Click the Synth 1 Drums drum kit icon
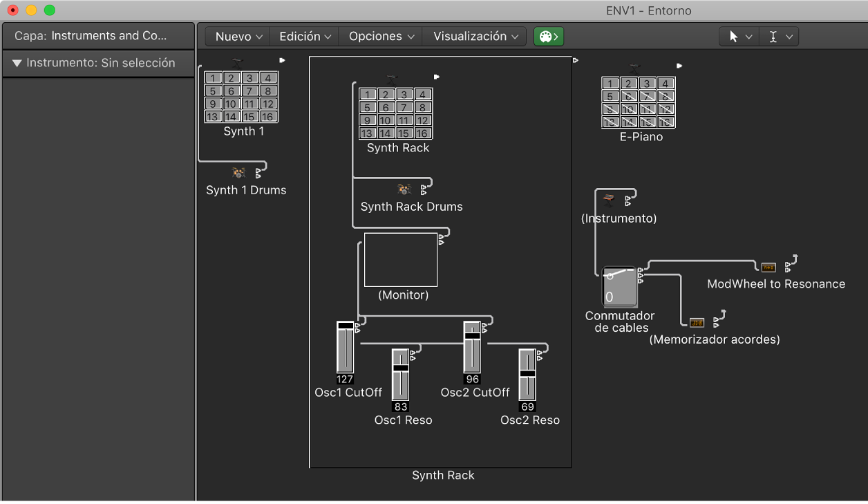The height and width of the screenshot is (504, 868). point(238,173)
